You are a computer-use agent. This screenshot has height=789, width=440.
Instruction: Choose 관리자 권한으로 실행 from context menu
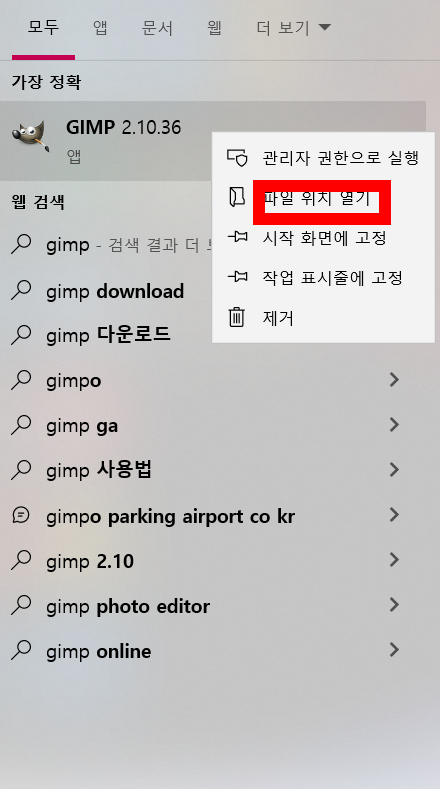pos(323,157)
